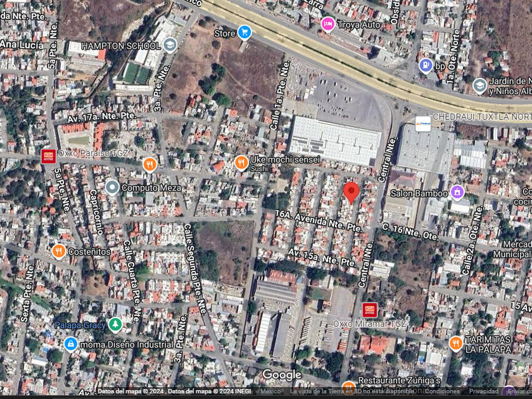Click the Chedraui store logo marker

(x=423, y=124)
